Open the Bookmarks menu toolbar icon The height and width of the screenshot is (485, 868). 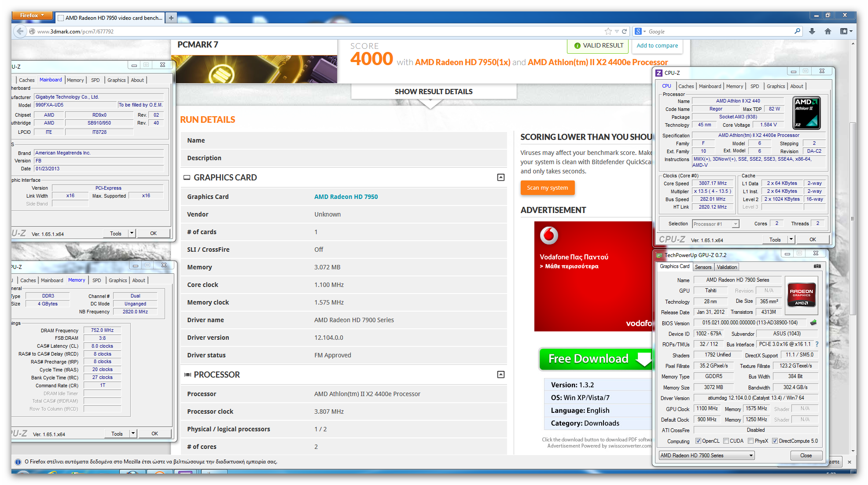(846, 31)
